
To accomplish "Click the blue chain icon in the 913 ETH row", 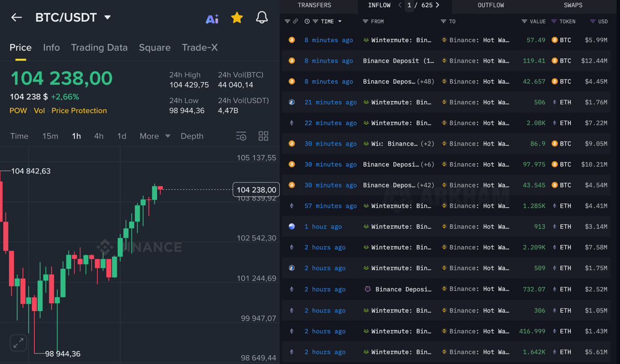I will 292,227.
